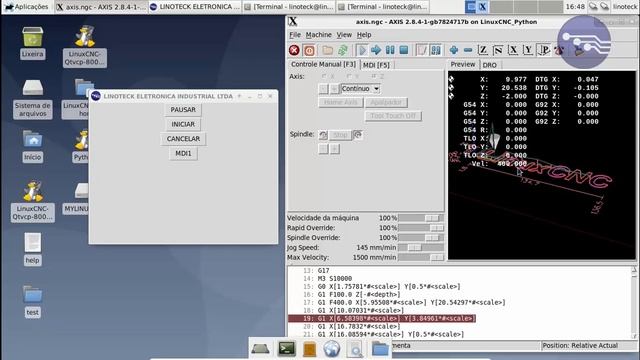This screenshot has height=360, width=640.
Task: Click Home Axis button
Action: point(340,102)
